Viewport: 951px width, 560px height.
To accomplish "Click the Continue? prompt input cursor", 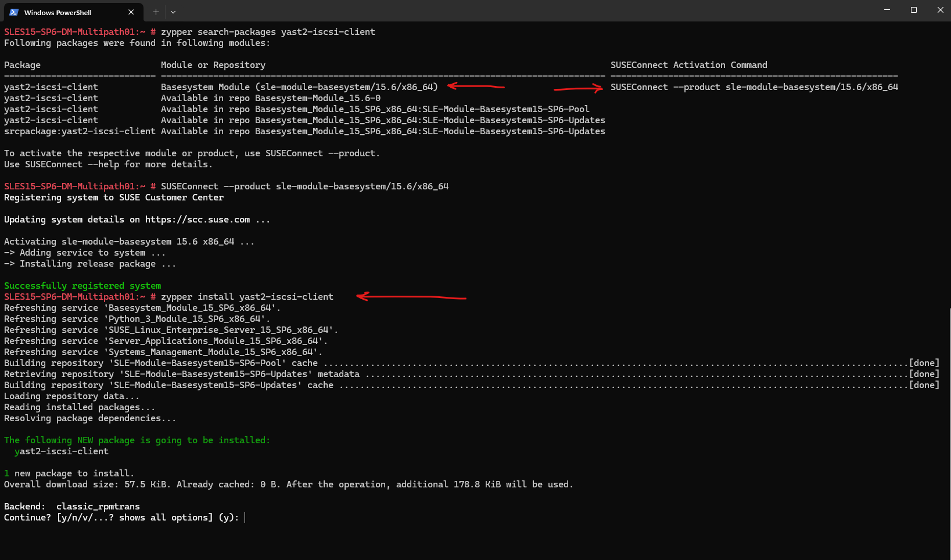I will pos(245,518).
